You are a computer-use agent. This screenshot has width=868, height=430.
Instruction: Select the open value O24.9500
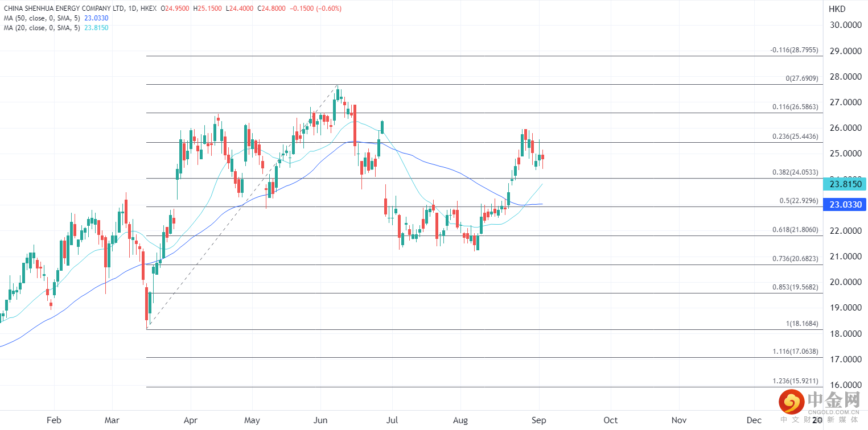(x=175, y=9)
